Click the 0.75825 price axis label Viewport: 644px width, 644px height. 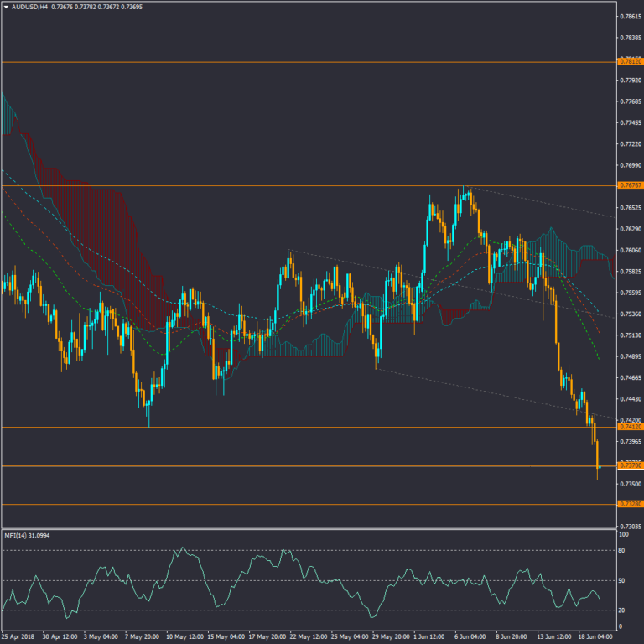coord(631,272)
